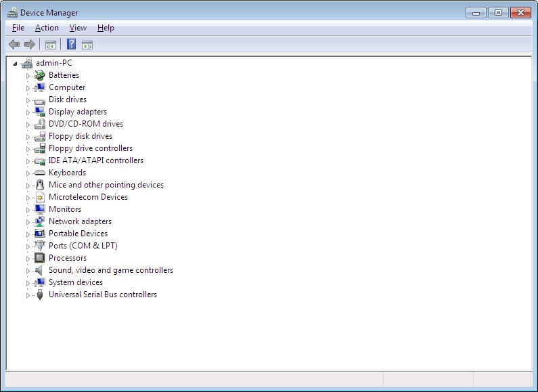Screen dimensions: 538x392
Task: Expand the Network adapters node arrow
Action: pyautogui.click(x=28, y=222)
